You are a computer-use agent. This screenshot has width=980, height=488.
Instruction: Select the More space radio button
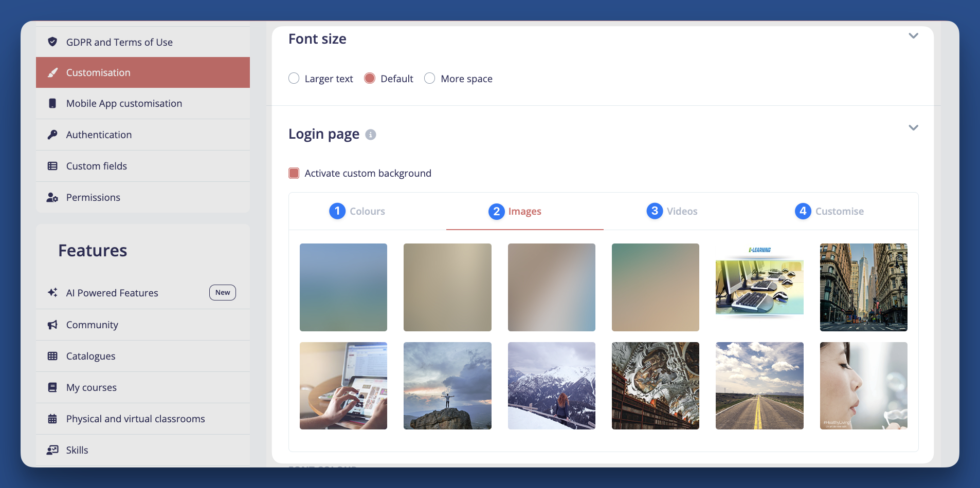click(430, 78)
